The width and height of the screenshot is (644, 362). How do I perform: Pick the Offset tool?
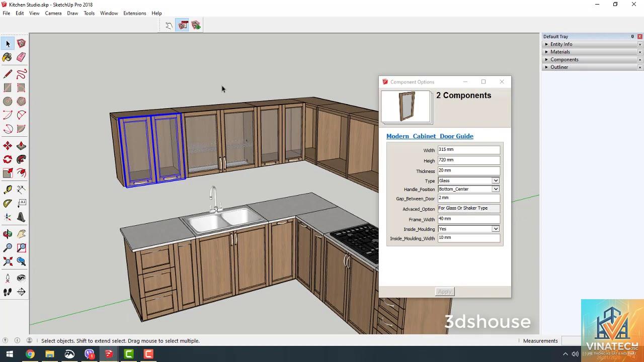(x=21, y=173)
